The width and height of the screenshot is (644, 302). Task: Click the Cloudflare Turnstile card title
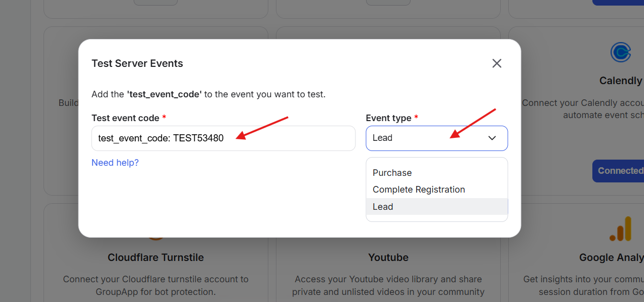[x=155, y=257]
